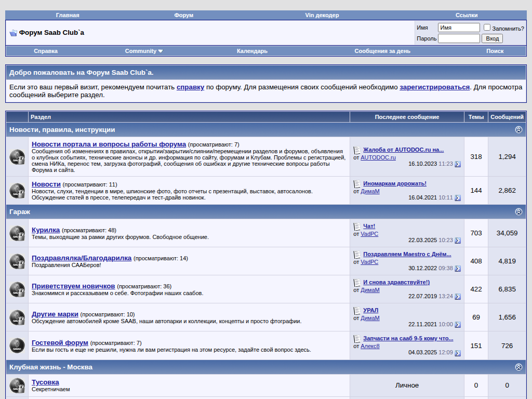
Task: Click the post icon next to Иномаркам дорожать!
Action: pos(357,184)
